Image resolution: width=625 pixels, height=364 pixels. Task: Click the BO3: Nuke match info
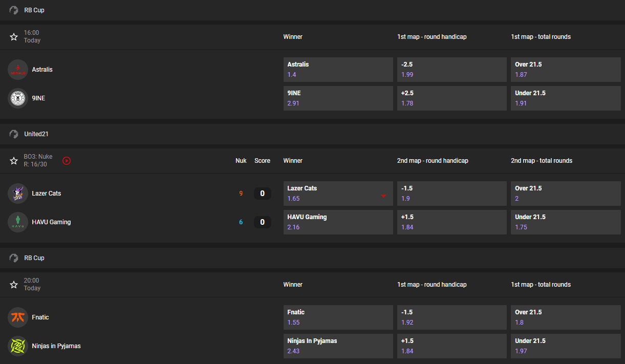point(38,161)
